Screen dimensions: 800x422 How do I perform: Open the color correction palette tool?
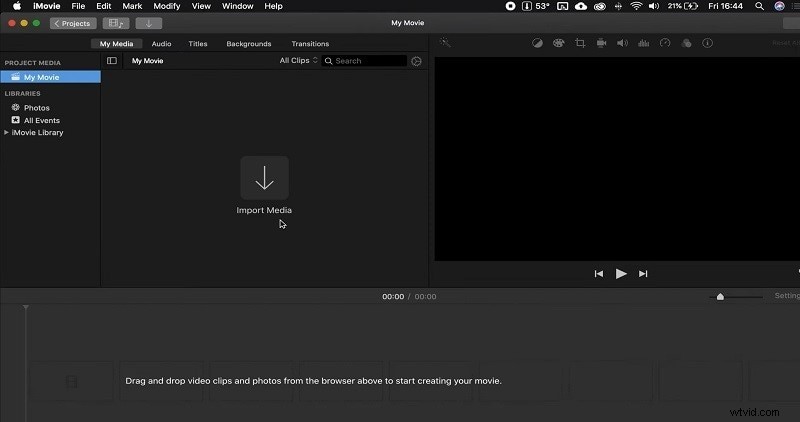[559, 43]
